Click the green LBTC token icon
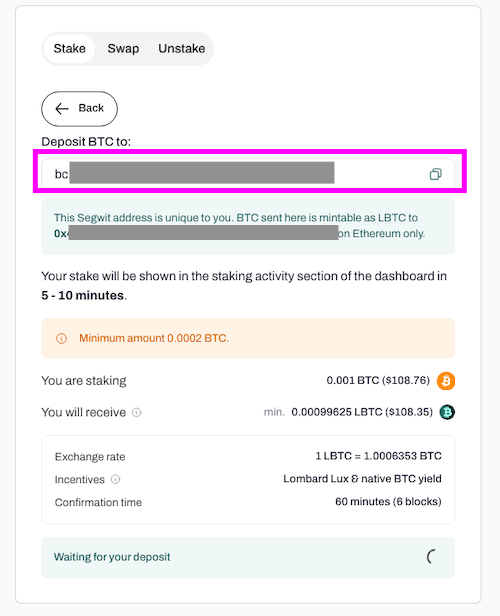 point(447,412)
